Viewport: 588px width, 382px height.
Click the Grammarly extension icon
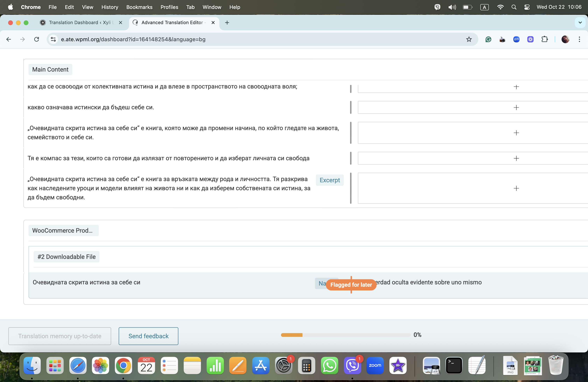(488, 39)
